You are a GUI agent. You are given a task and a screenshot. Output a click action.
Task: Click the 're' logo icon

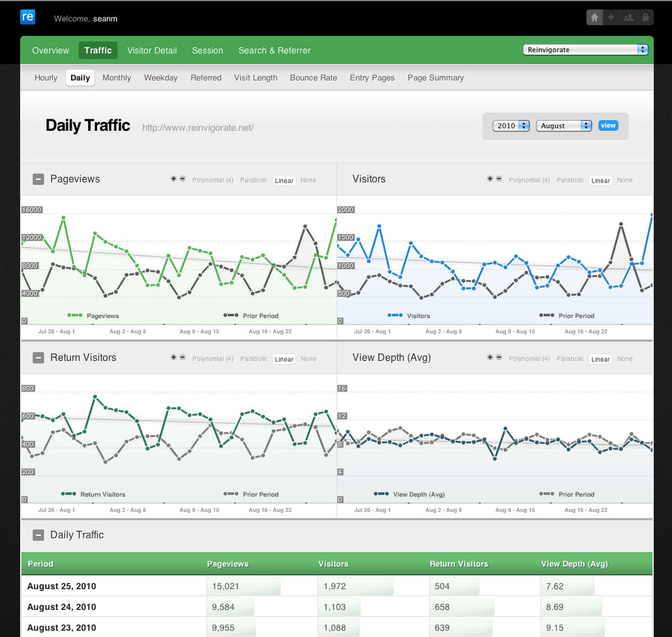pos(28,17)
